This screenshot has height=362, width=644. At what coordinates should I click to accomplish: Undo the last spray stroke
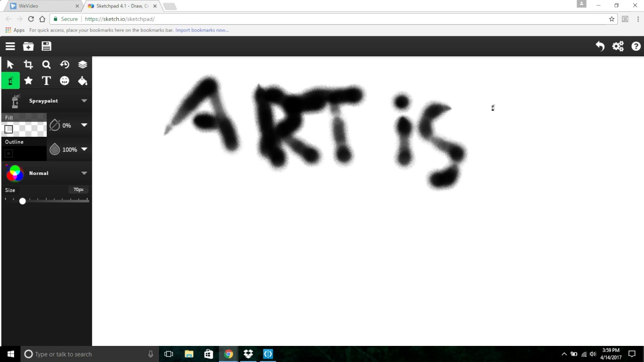tap(600, 46)
